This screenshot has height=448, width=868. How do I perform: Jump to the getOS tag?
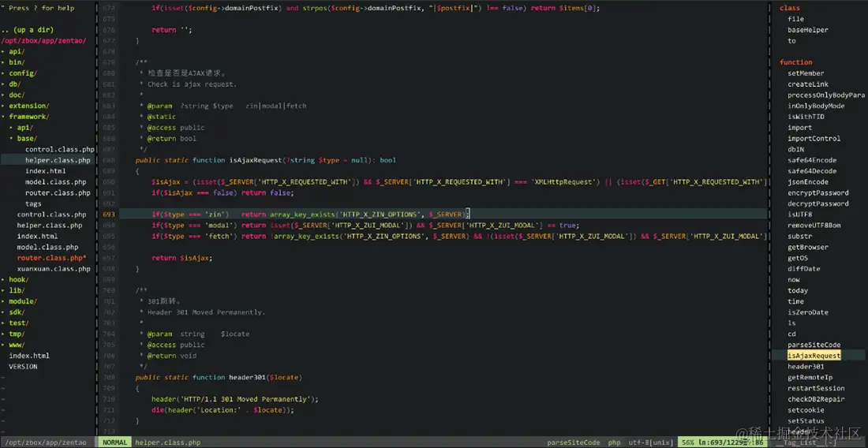click(x=798, y=258)
